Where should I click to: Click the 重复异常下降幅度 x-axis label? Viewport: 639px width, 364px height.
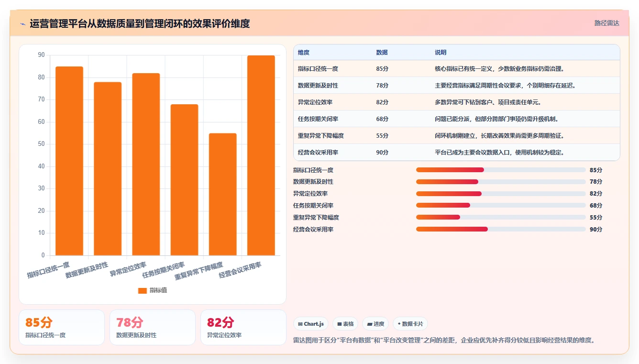[x=198, y=271]
